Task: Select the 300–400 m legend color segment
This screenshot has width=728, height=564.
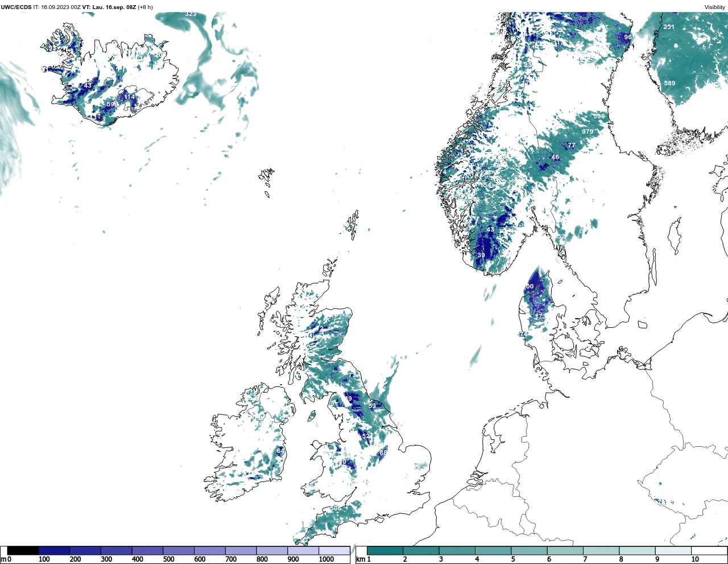Action: click(116, 550)
